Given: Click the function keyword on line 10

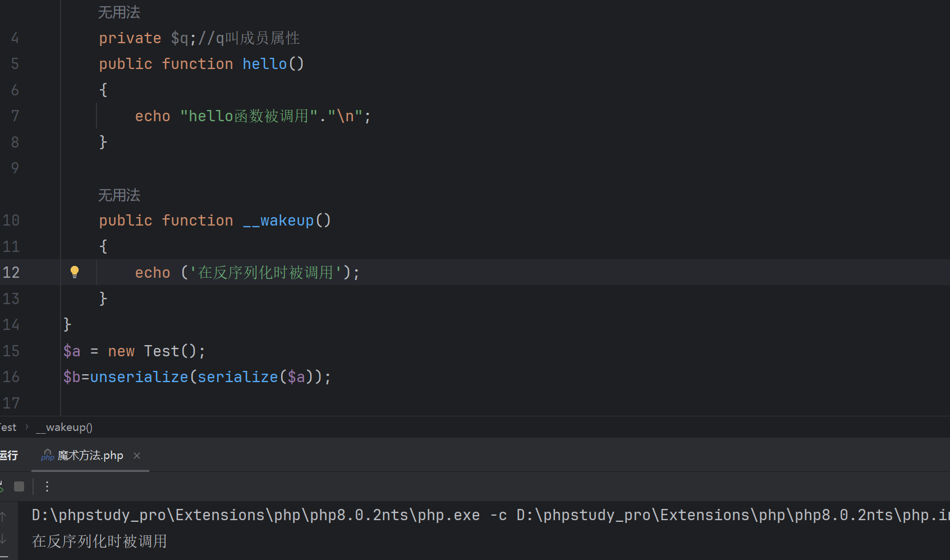Looking at the screenshot, I should tap(198, 221).
